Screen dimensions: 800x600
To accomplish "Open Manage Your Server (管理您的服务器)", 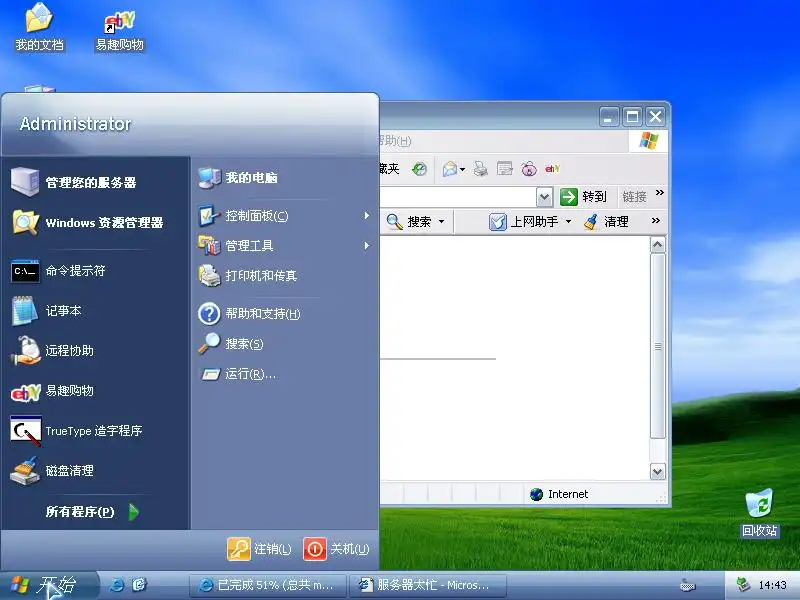I will coord(74,182).
